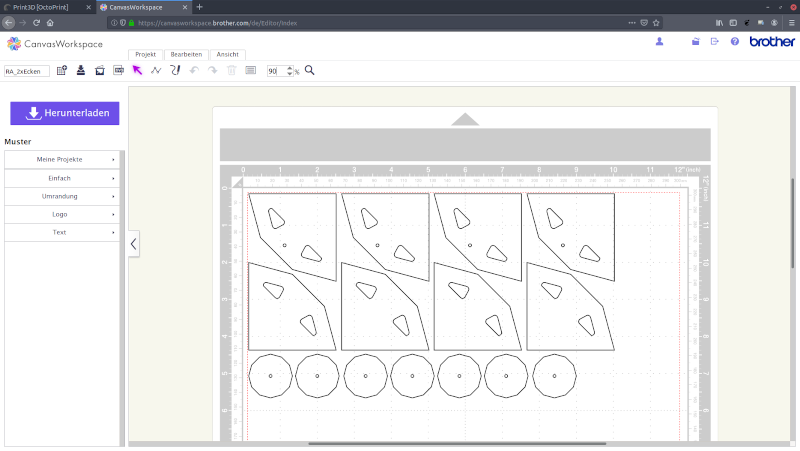Collapse the left pattern side panel
The height and width of the screenshot is (451, 800).
pyautogui.click(x=133, y=243)
